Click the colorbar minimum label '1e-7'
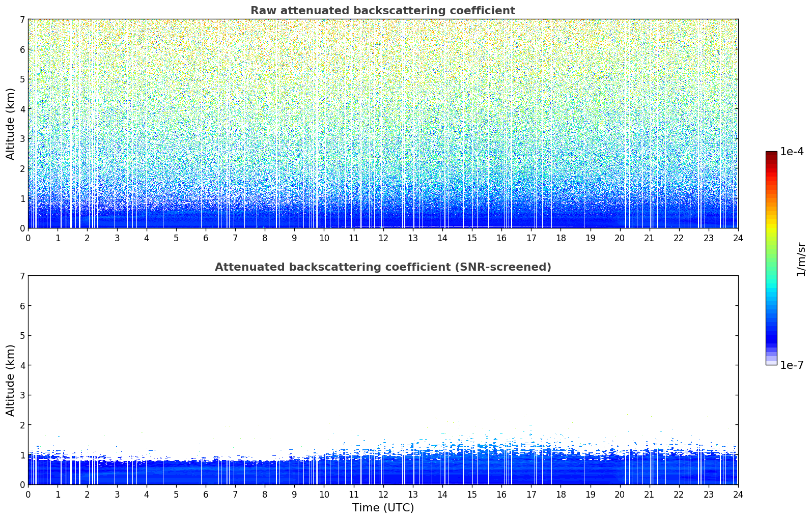Viewport: 812px width, 519px height. 792,365
